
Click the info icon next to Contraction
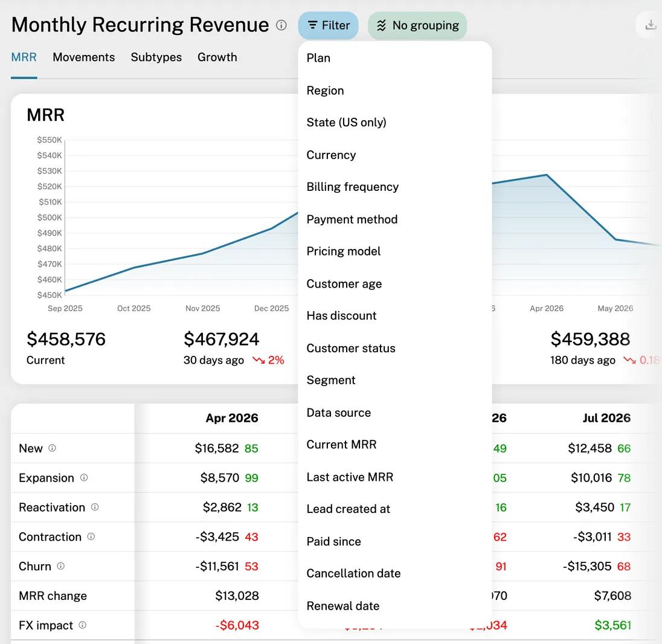coord(91,536)
